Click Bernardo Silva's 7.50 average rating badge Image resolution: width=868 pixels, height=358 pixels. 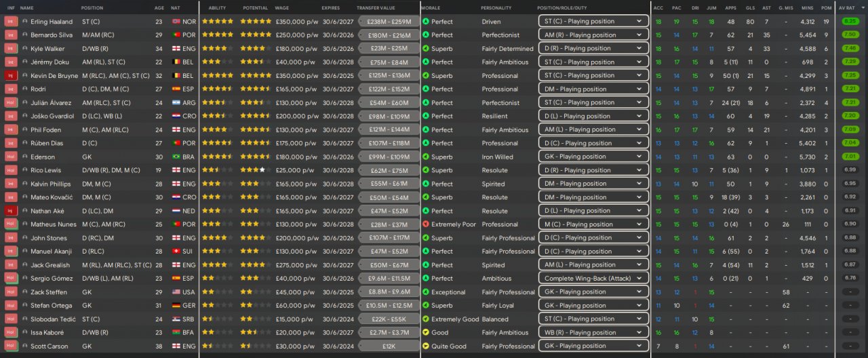tap(850, 35)
